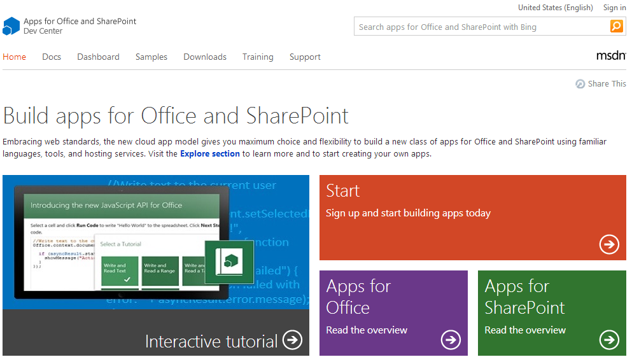Screen dimensions: 632x364
Task: Click the Select a Tutorial label
Action: [120, 244]
